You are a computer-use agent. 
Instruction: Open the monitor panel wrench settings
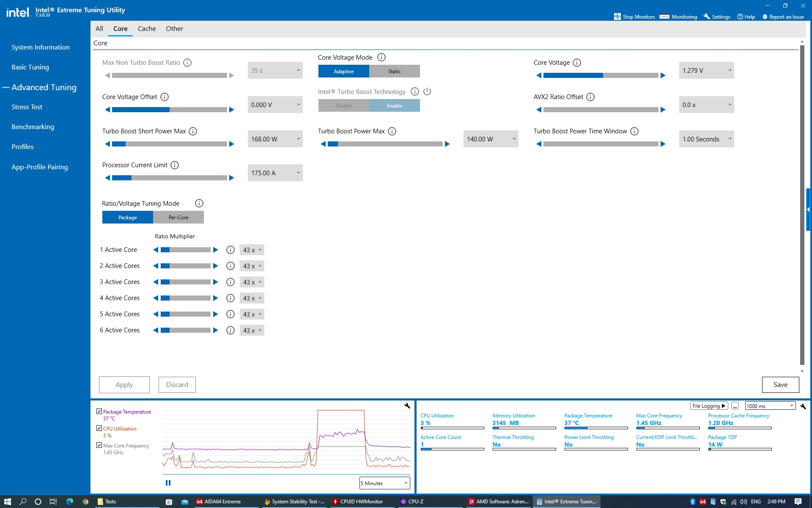[x=803, y=406]
